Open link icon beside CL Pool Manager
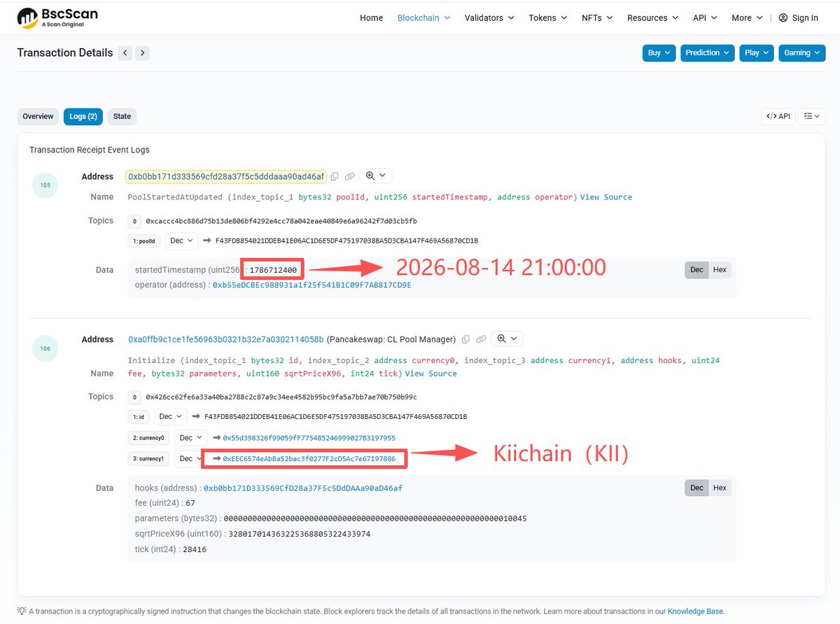The width and height of the screenshot is (840, 624). tap(480, 339)
